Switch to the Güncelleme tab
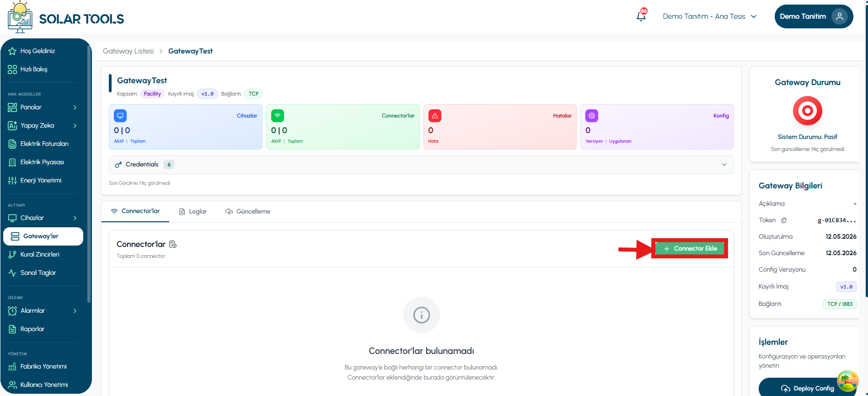This screenshot has height=396, width=868. point(248,212)
